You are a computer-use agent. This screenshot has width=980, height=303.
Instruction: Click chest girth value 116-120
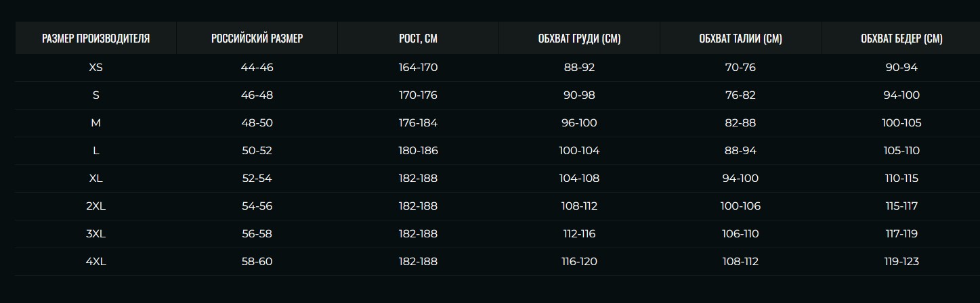click(579, 261)
